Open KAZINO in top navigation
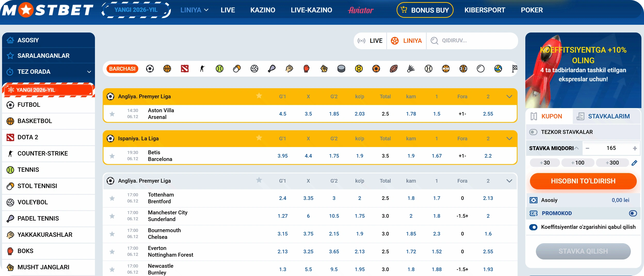644x276 pixels. 263,10
